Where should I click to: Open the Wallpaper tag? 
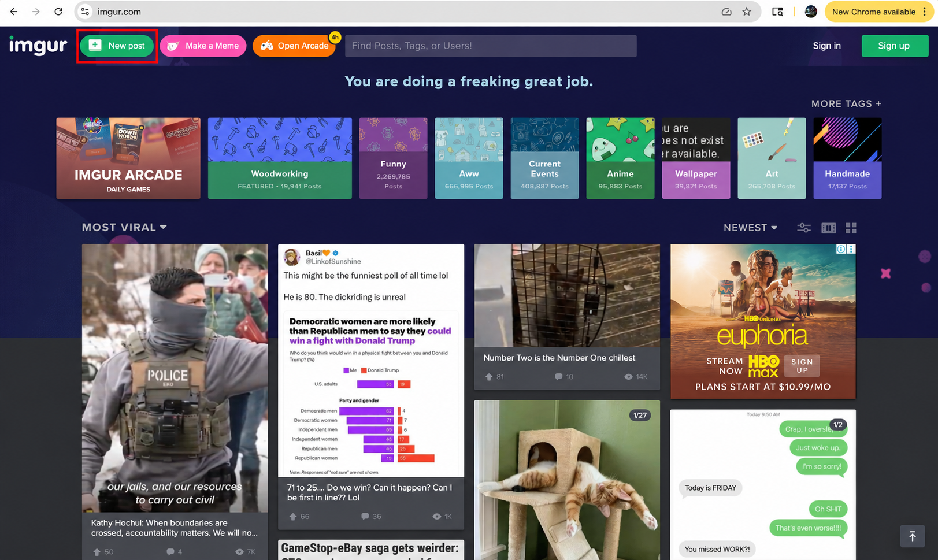tap(696, 158)
